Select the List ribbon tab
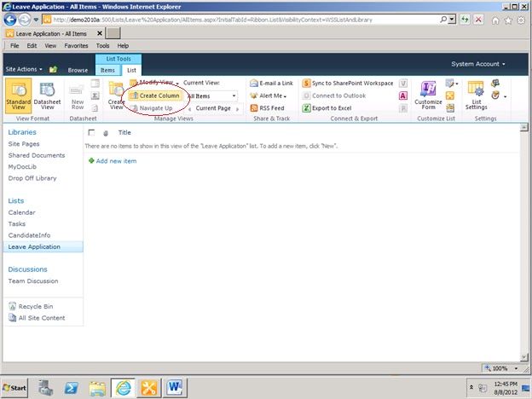Screen dimensions: 532x399 [x=131, y=70]
